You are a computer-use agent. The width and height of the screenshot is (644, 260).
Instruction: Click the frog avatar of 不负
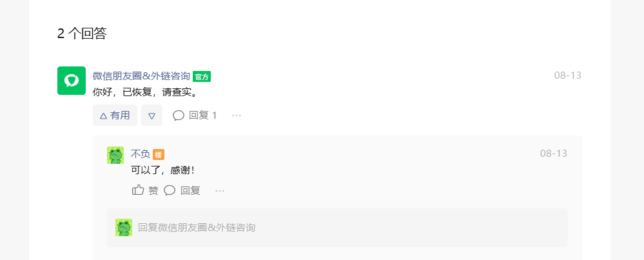coord(115,155)
